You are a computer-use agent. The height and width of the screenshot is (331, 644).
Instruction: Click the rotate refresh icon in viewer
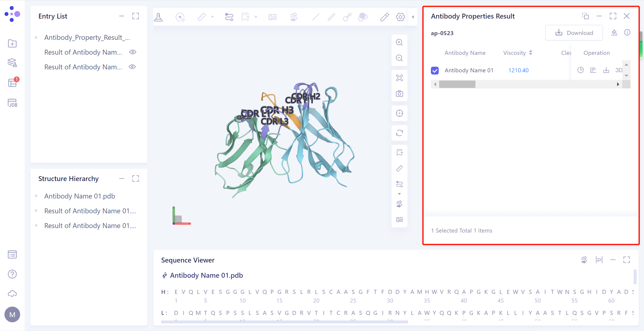(x=399, y=133)
